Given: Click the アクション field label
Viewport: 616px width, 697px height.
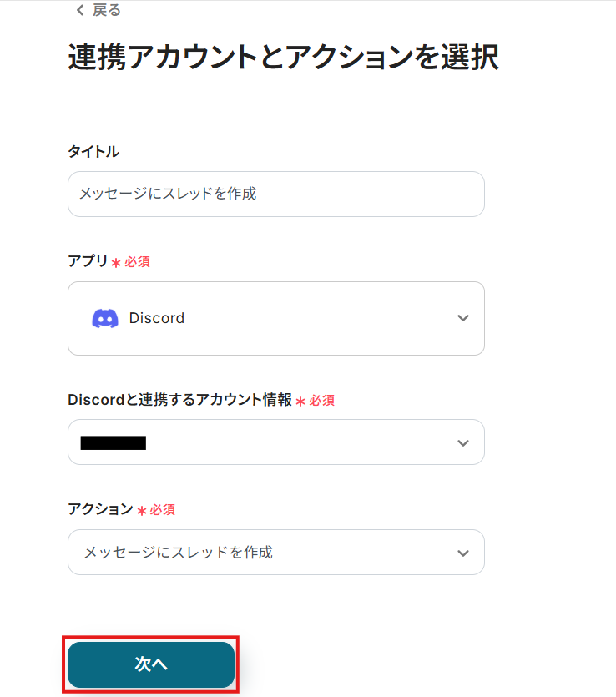Looking at the screenshot, I should 100,509.
